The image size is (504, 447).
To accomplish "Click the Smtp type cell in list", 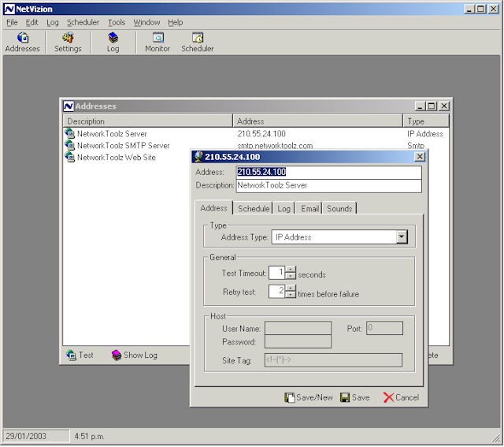I will coord(416,146).
